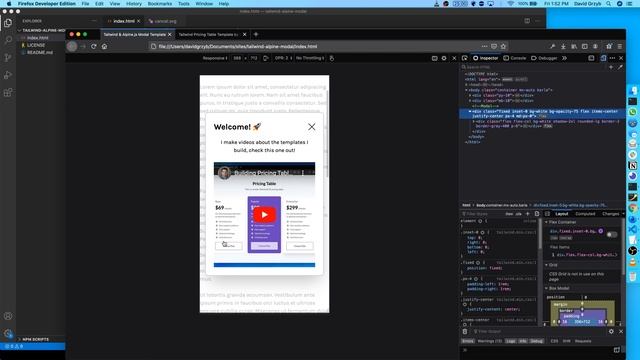Screen dimensions: 640x360
Task: Select the Tailwind & Alpine.js Modal Template tab
Action: (x=137, y=35)
